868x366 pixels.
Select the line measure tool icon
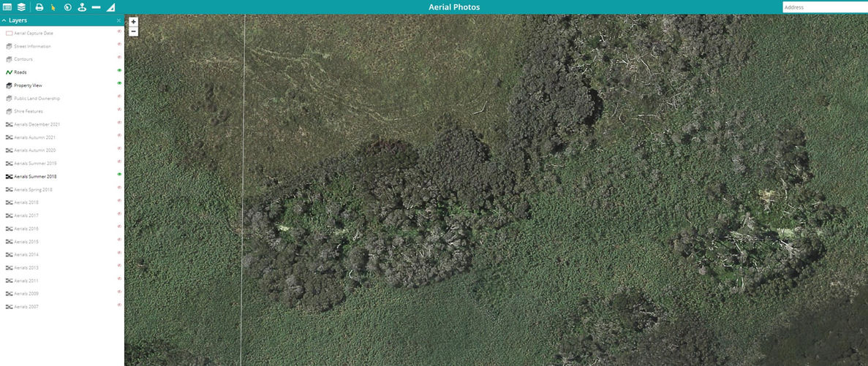tap(97, 7)
